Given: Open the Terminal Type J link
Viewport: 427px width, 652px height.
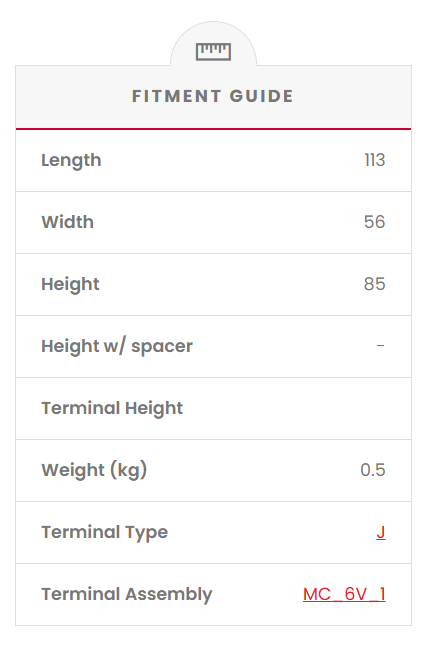Looking at the screenshot, I should tap(381, 532).
